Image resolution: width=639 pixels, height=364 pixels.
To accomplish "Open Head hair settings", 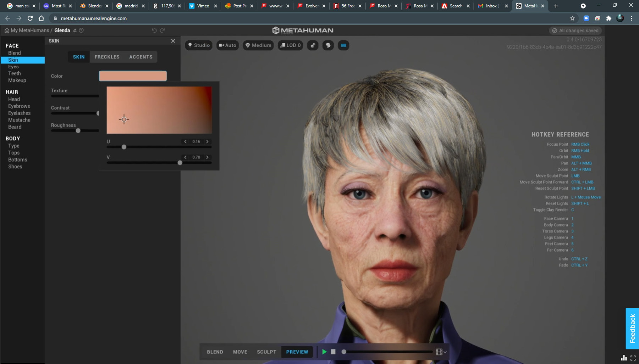I will point(14,99).
